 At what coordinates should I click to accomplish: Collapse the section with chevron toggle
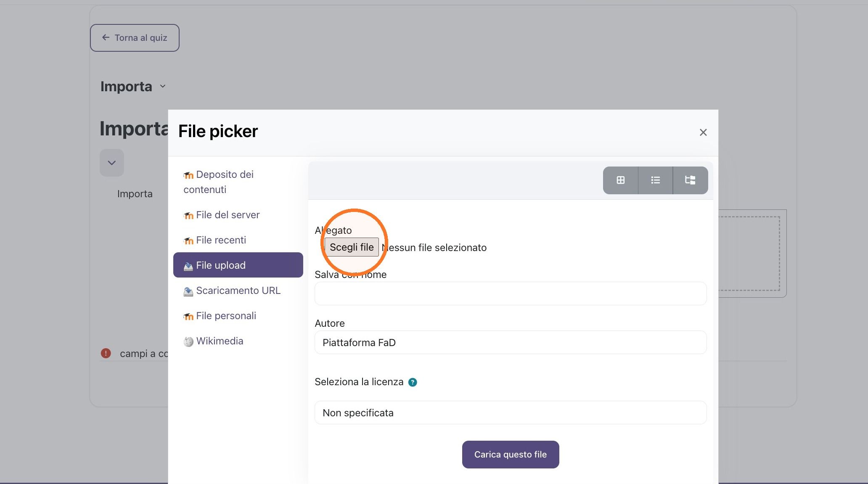coord(112,163)
